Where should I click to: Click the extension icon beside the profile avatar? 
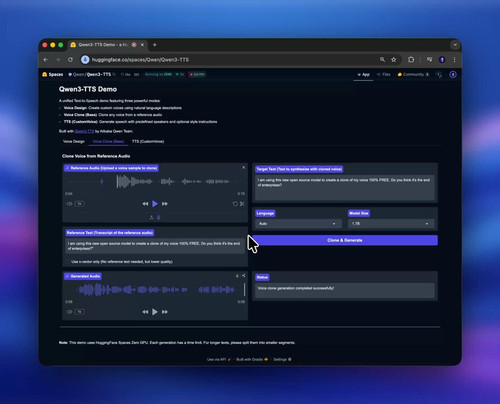click(430, 60)
